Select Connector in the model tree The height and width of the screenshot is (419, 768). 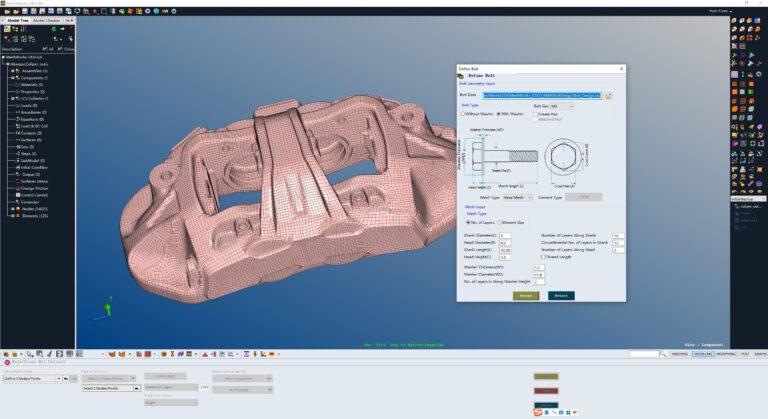tap(30, 202)
